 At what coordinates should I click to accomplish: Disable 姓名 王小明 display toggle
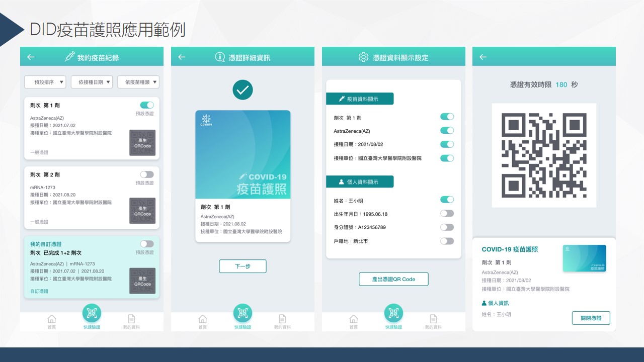pos(447,200)
